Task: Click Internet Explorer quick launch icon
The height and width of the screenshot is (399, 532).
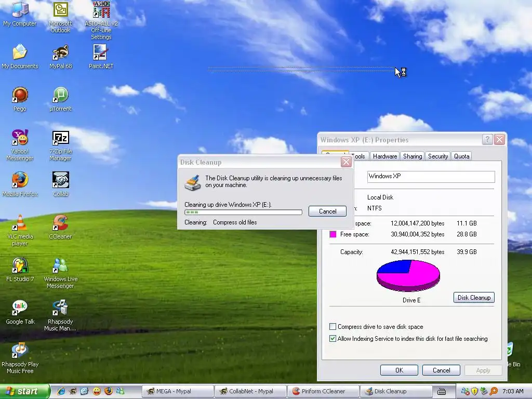Action: point(61,391)
